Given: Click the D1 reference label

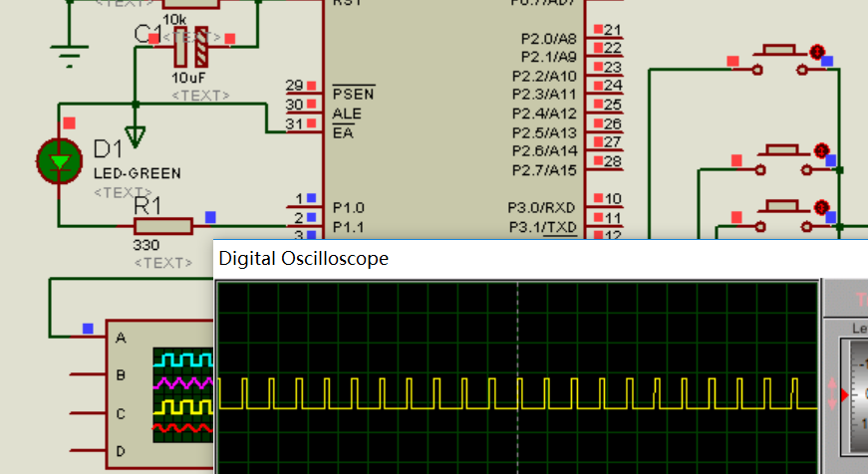Looking at the screenshot, I should (108, 149).
